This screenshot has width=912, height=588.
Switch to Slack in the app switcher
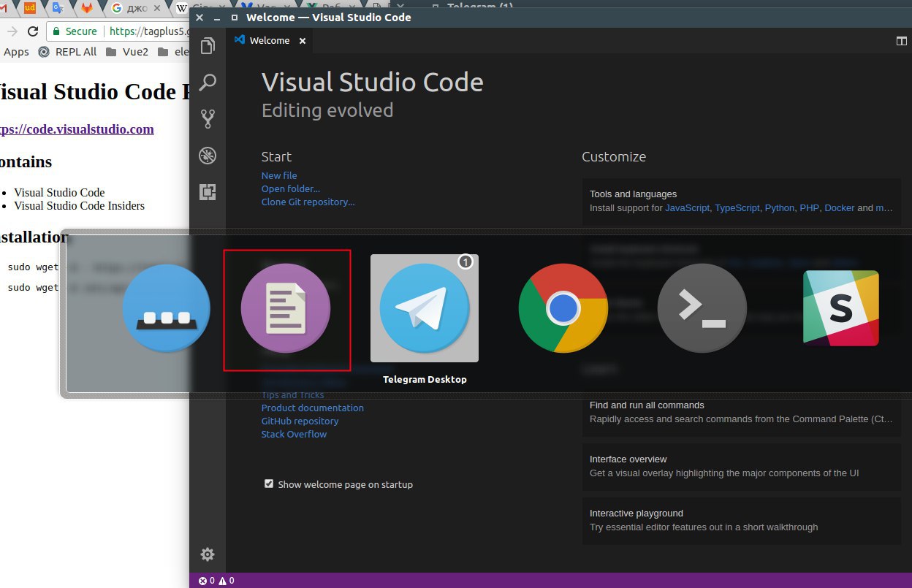tap(840, 308)
